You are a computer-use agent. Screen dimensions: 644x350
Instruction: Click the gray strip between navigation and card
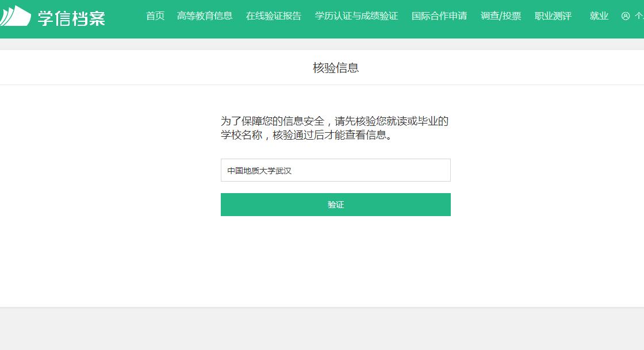coord(322,44)
